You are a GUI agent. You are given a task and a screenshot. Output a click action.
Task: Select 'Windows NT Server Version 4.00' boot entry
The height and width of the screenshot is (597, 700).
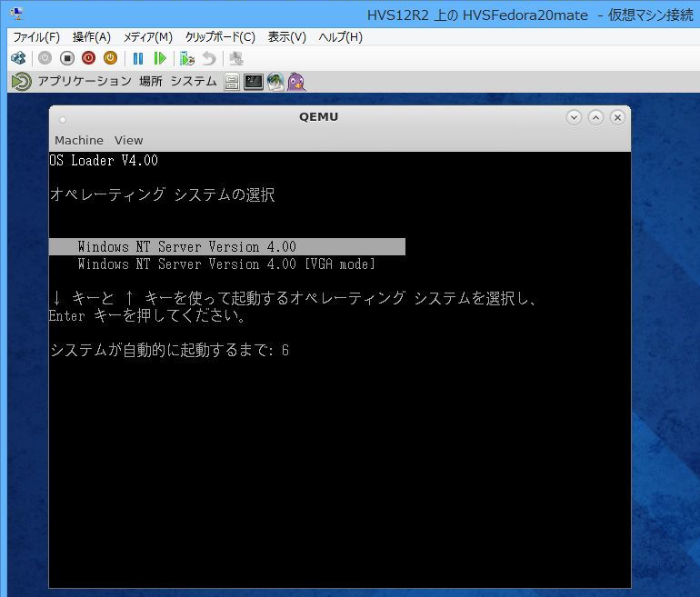227,247
